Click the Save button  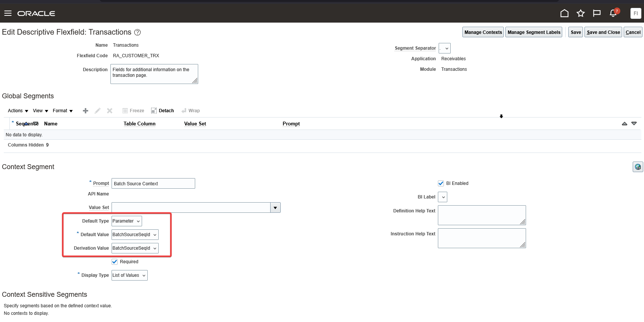[x=575, y=32]
